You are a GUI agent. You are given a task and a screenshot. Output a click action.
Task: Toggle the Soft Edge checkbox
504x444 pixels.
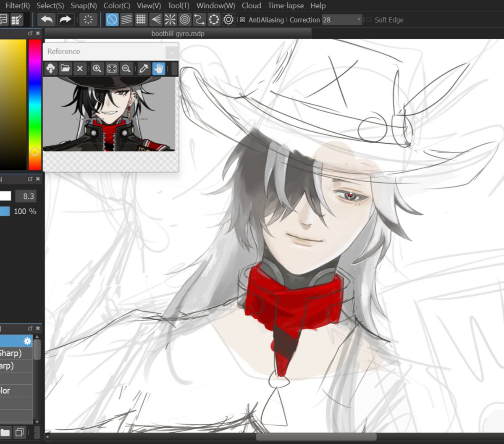(x=369, y=20)
